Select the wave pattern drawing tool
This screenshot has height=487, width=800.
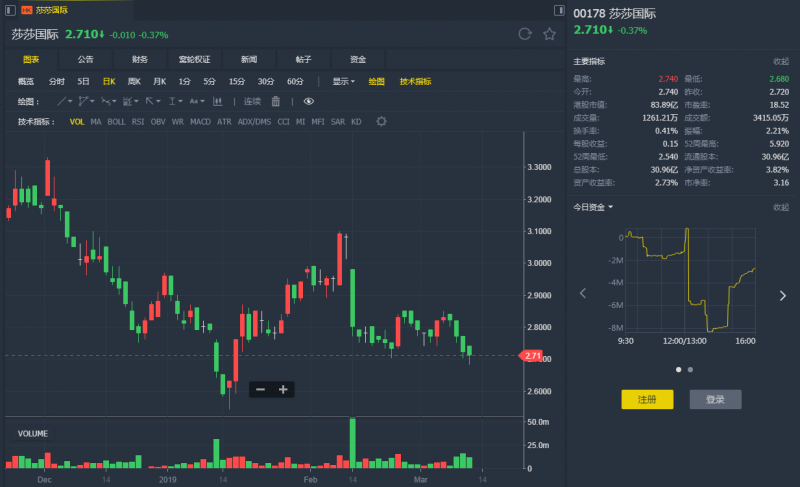(106, 101)
